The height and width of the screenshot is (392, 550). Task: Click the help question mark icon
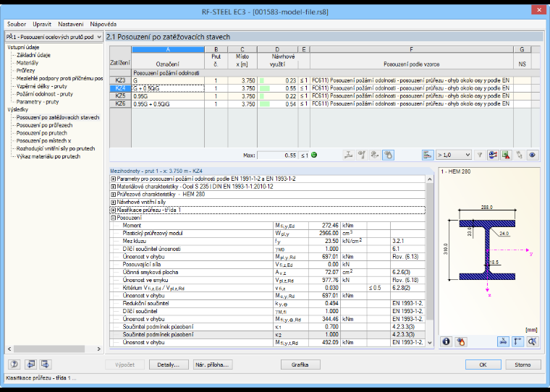point(14,364)
